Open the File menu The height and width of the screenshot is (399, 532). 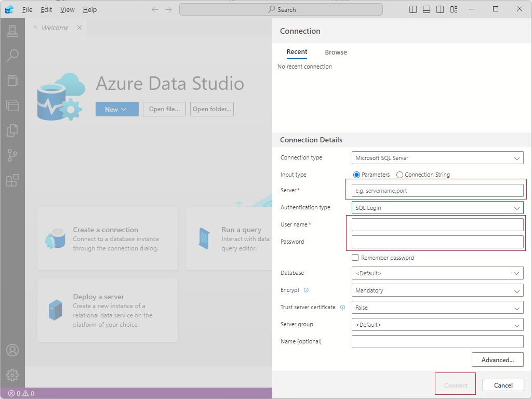coord(28,9)
